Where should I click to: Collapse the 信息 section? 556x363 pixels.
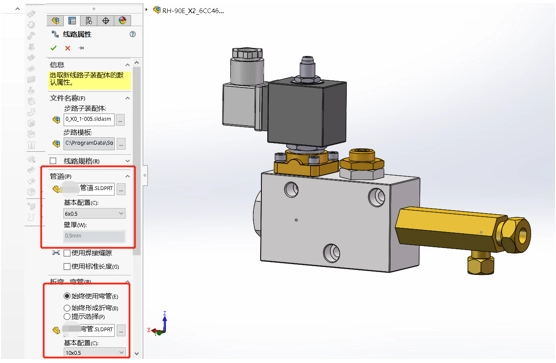(x=127, y=65)
